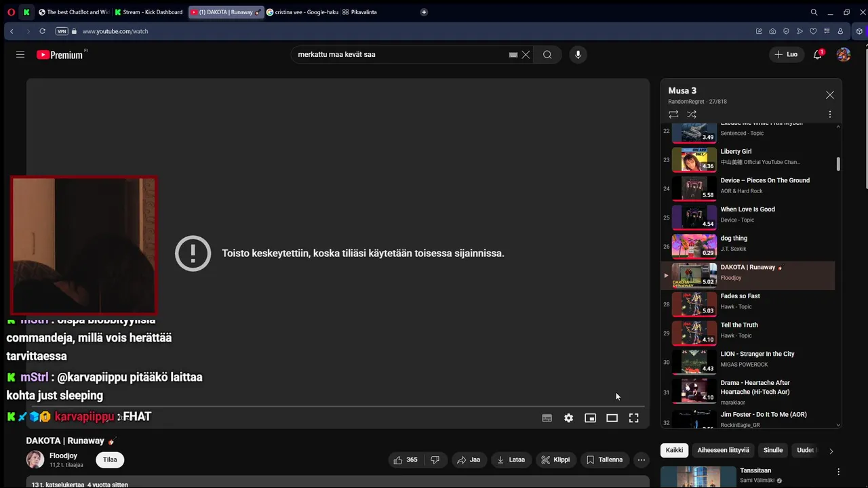This screenshot has width=868, height=488.
Task: Toggle the Opera VPN badge
Action: click(x=62, y=31)
